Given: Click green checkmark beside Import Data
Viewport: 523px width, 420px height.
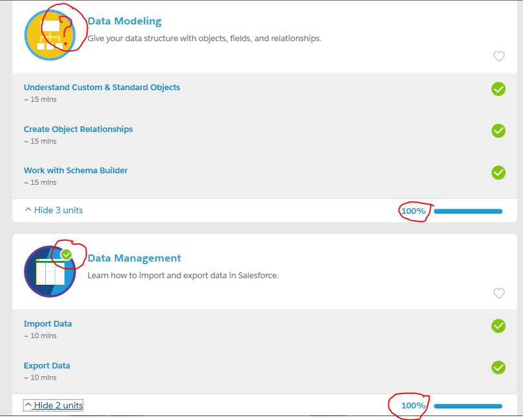Looking at the screenshot, I should tap(498, 326).
